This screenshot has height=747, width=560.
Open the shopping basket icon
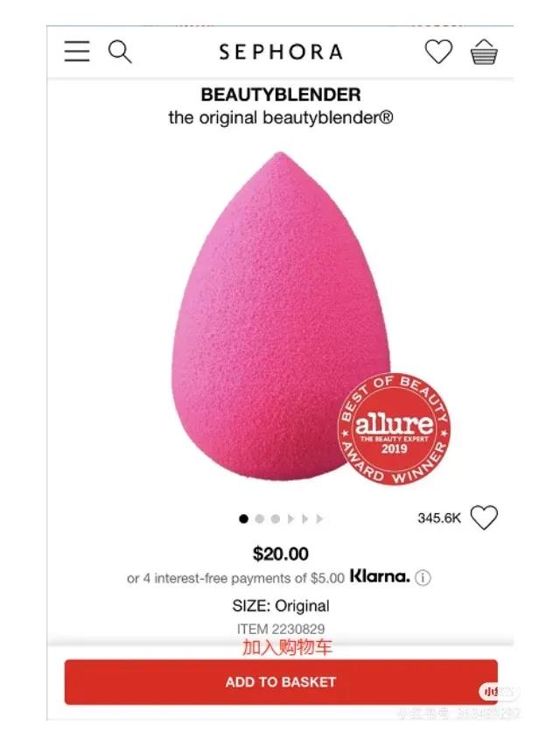(484, 52)
